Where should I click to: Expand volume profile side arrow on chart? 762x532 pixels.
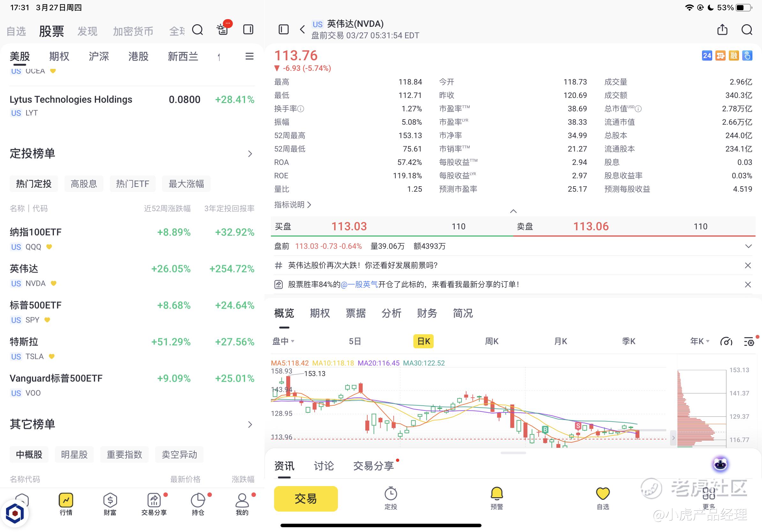point(673,438)
